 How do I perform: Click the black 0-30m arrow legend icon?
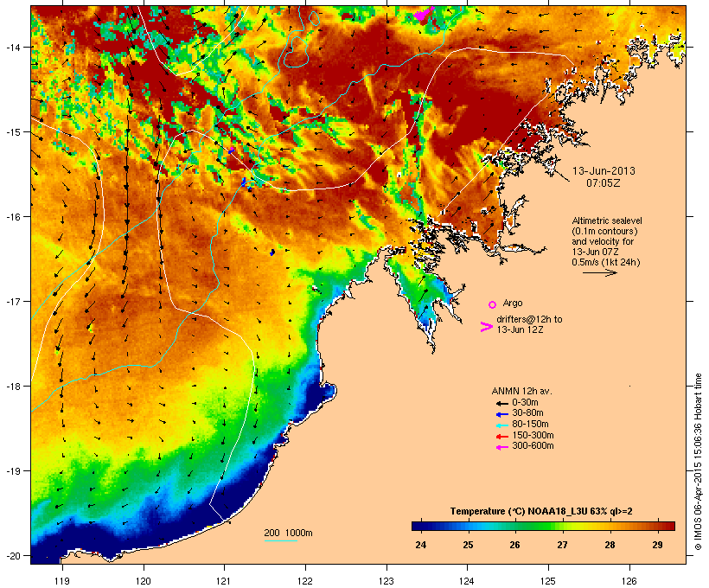[x=502, y=403]
